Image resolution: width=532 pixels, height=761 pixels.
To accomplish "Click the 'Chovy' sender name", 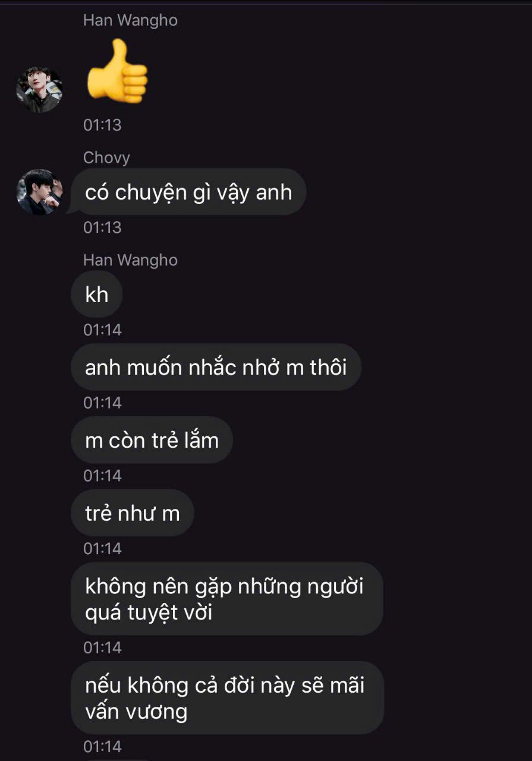I will (x=106, y=158).
